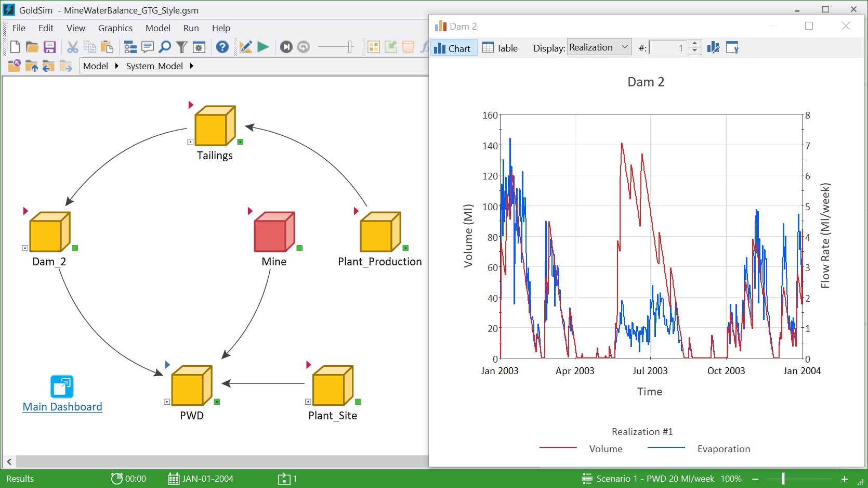Image resolution: width=868 pixels, height=488 pixels.
Task: Select the red Mine container element
Action: (274, 232)
